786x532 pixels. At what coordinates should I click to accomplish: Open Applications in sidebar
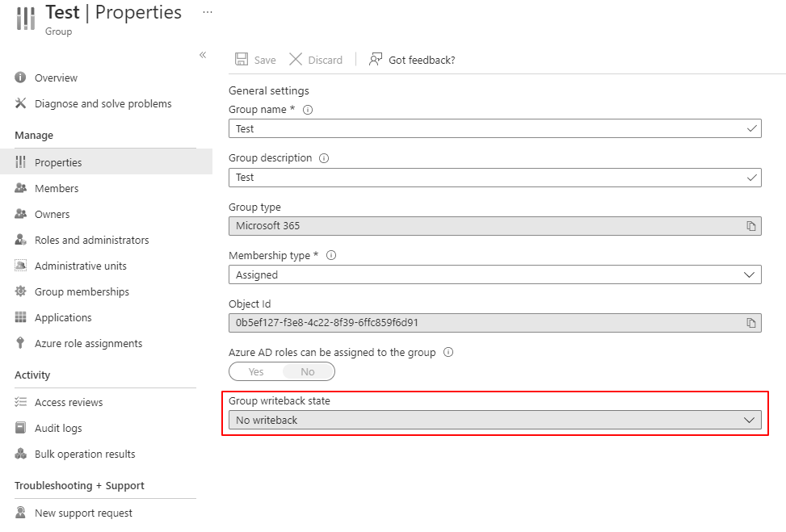click(63, 317)
